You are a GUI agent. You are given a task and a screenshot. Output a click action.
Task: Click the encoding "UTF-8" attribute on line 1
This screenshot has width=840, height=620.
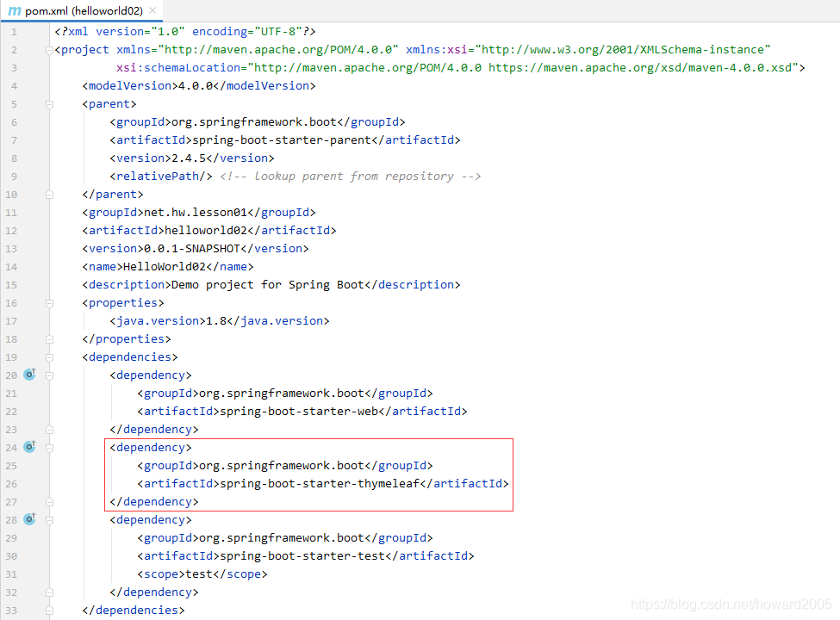[x=246, y=32]
